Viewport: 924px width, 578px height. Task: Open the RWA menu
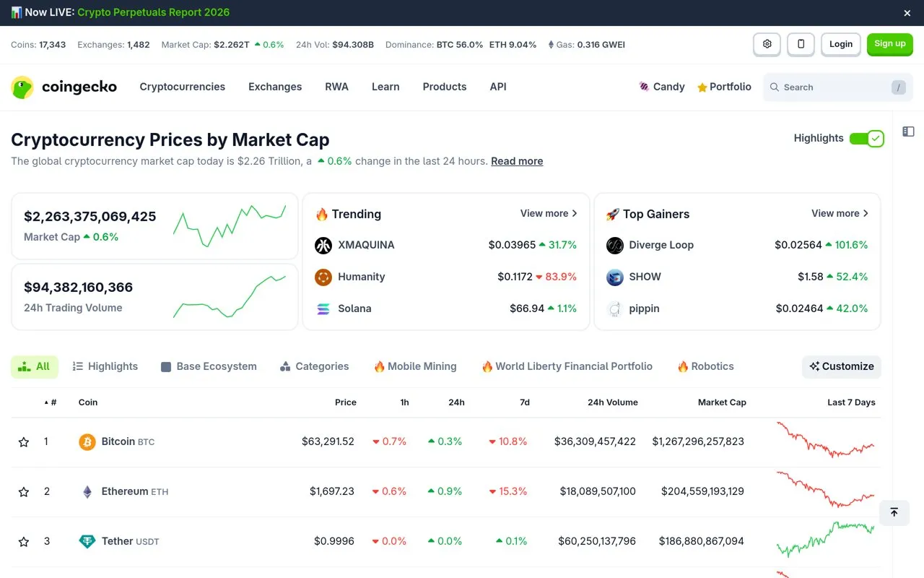pyautogui.click(x=336, y=87)
